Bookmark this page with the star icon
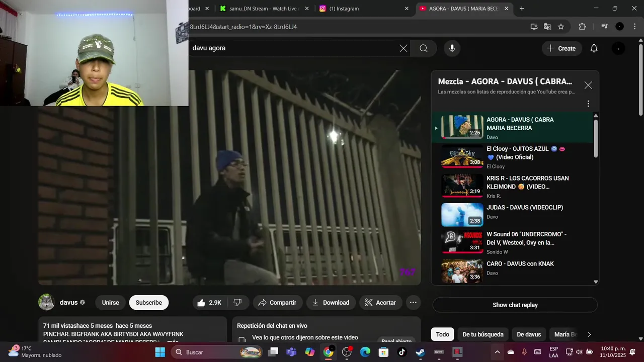Image resolution: width=644 pixels, height=362 pixels. point(561,27)
